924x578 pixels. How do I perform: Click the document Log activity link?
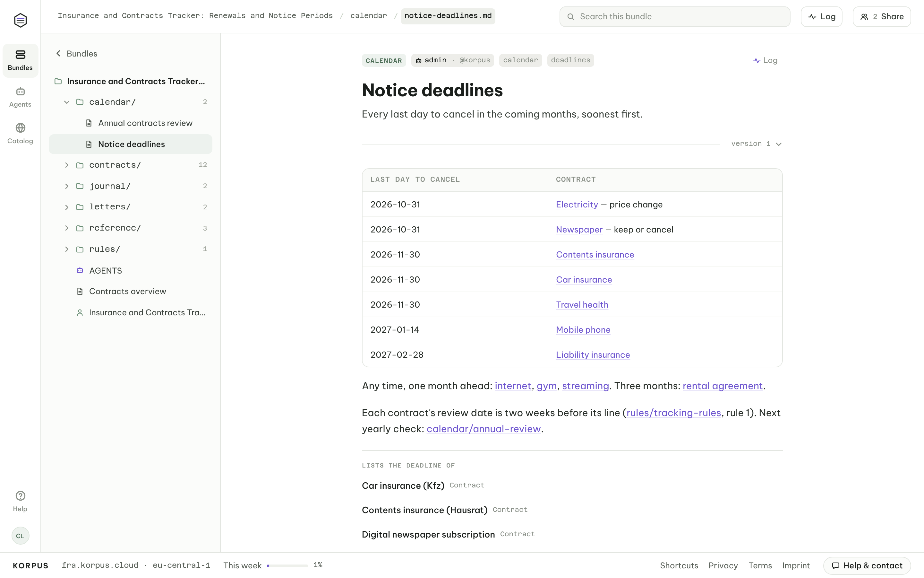pos(765,60)
